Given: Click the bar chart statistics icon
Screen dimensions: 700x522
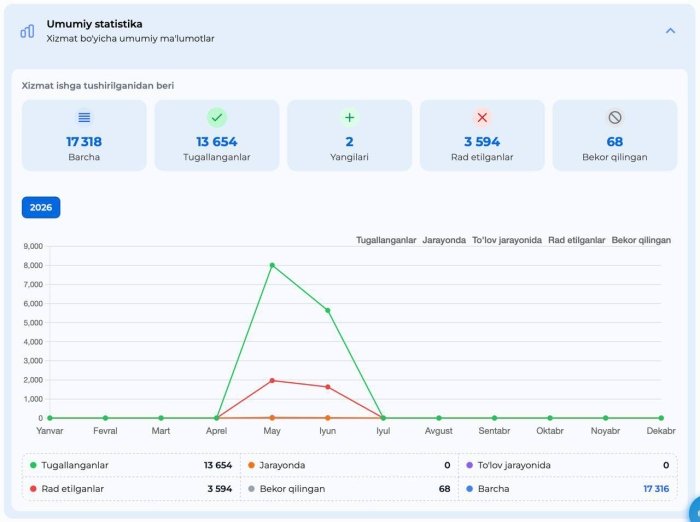Looking at the screenshot, I should click(x=27, y=31).
